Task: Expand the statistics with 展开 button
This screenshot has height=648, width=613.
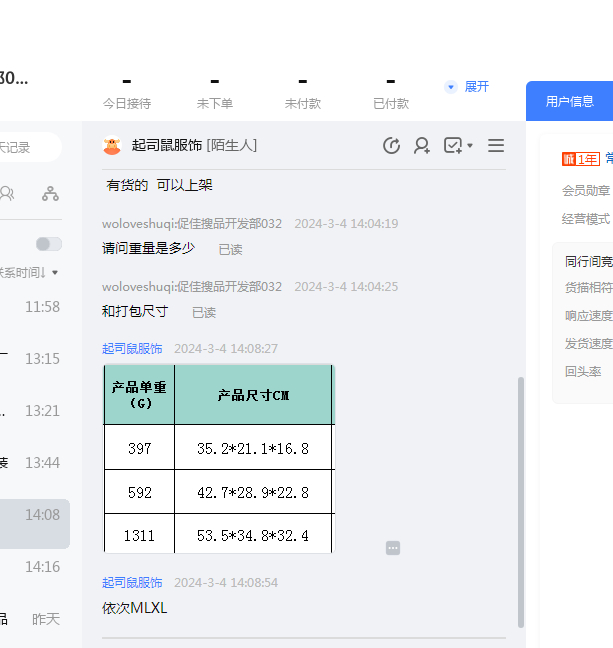Action: pyautogui.click(x=467, y=87)
